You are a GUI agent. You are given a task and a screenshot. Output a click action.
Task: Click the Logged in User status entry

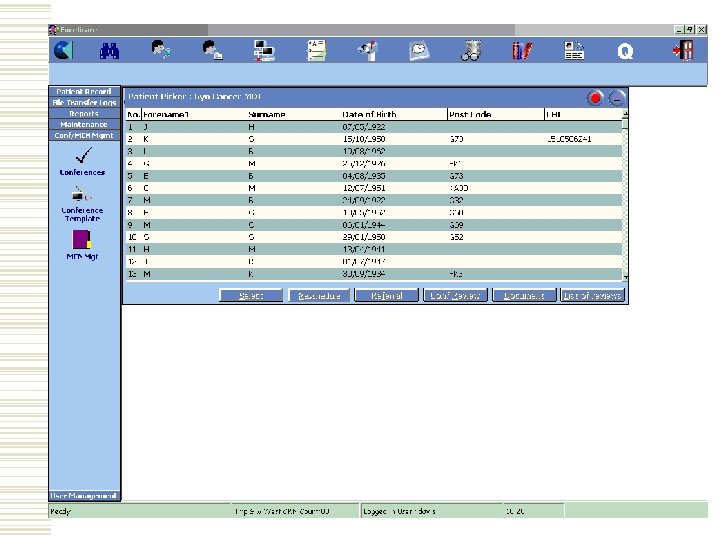click(x=399, y=511)
